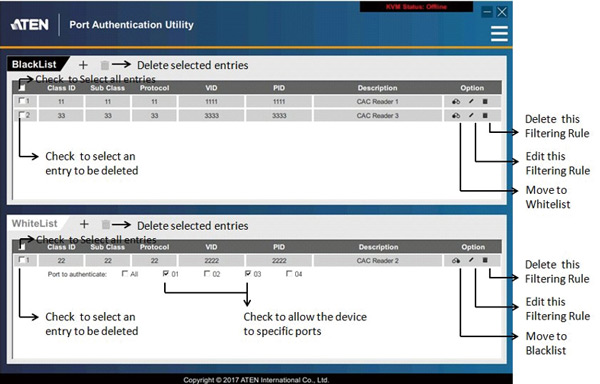Viewport: 600px width, 384px height.
Task: Check port 02 authentication
Action: click(207, 273)
